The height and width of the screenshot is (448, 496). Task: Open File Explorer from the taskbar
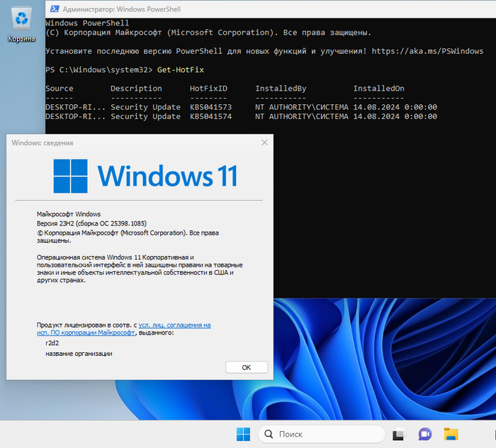(451, 434)
